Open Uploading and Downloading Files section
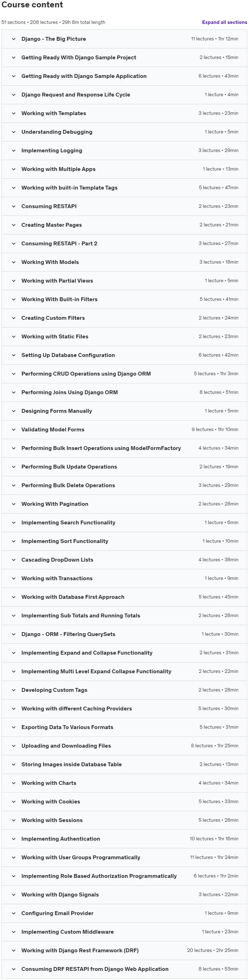 124,746
